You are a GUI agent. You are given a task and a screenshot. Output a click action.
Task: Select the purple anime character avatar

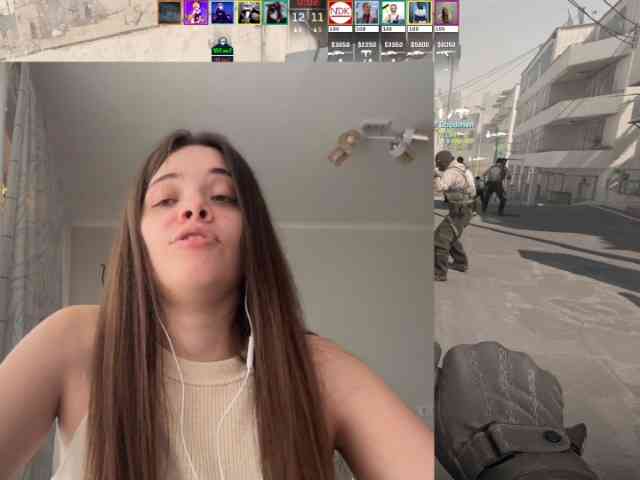tap(196, 13)
